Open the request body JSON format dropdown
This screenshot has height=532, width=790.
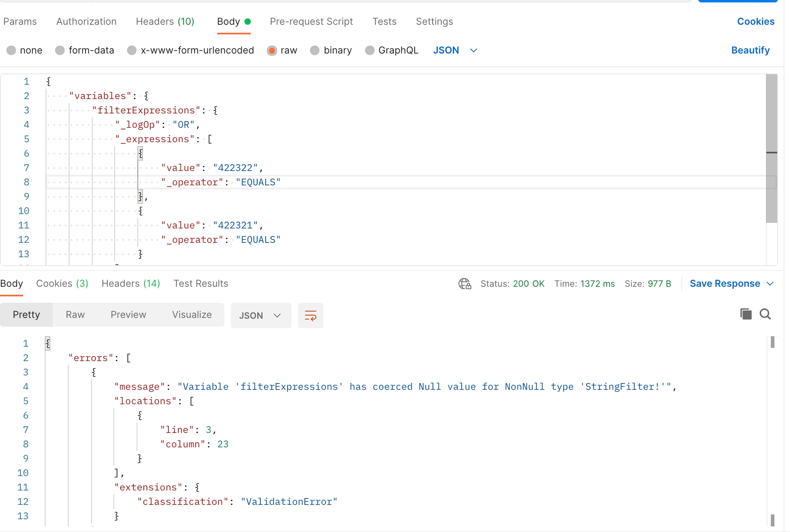point(455,50)
